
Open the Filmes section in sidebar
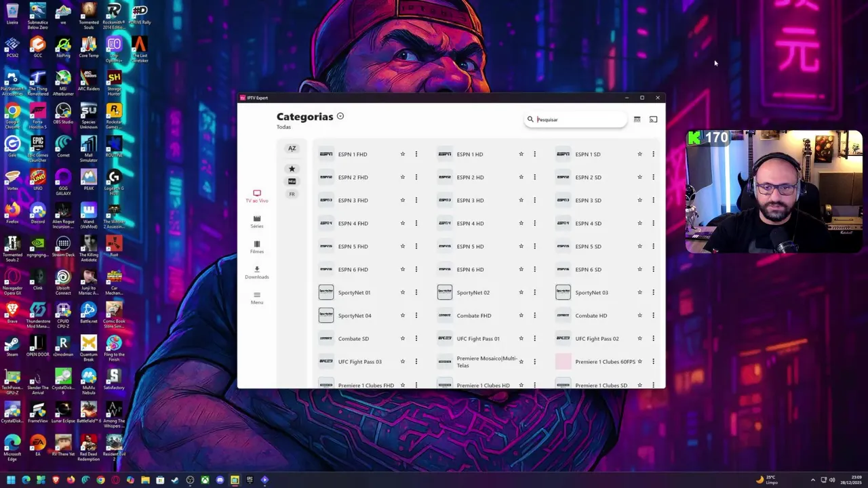257,247
